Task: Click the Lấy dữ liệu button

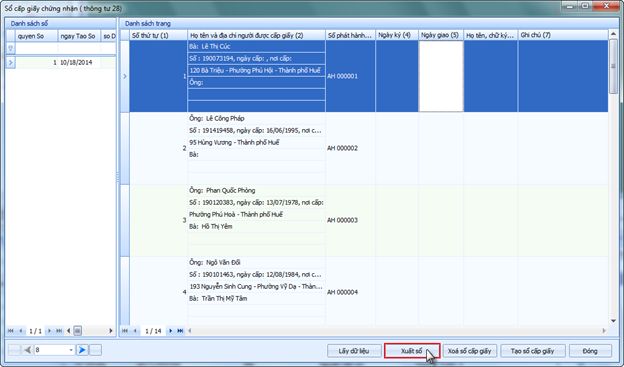Action: 353,351
